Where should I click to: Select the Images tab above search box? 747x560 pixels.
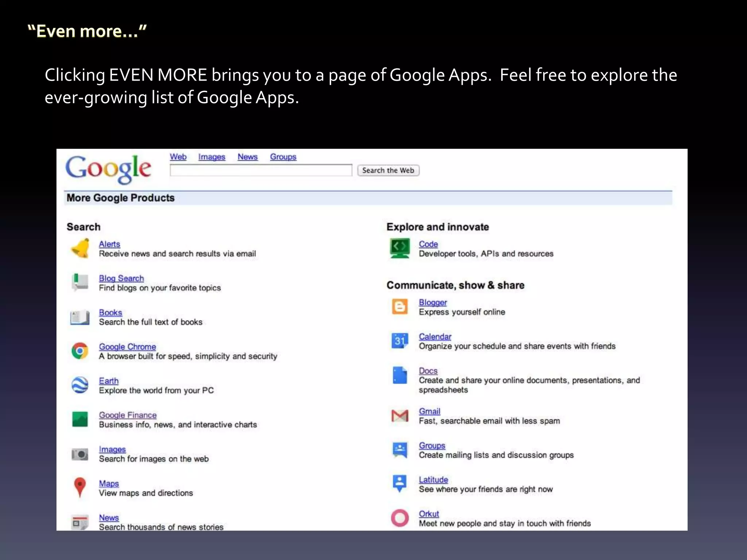(x=212, y=157)
